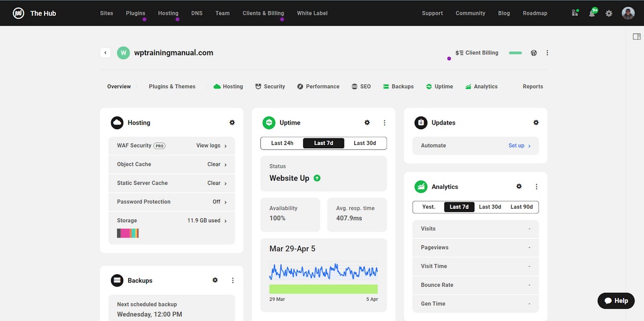Open the Community link
This screenshot has width=644, height=321.
click(470, 13)
